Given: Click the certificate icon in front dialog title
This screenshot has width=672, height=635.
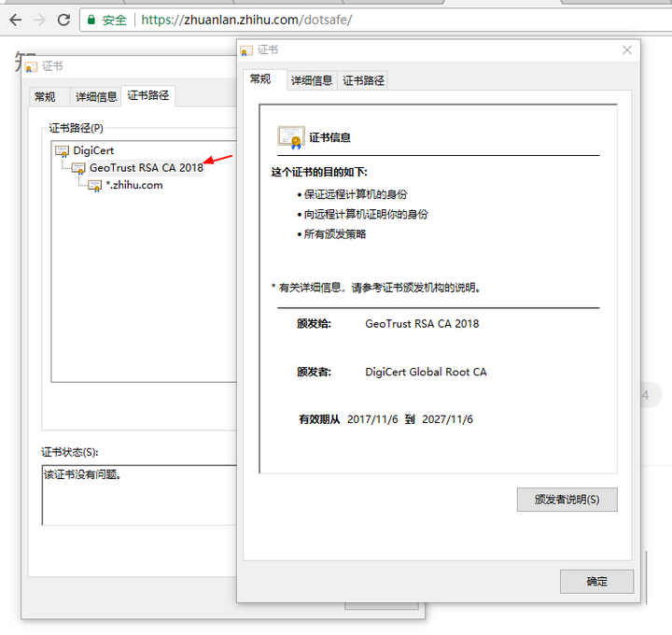Looking at the screenshot, I should (x=246, y=51).
